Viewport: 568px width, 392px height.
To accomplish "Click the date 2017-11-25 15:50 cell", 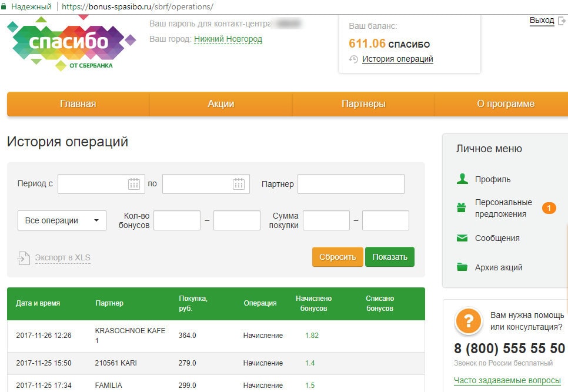I will pyautogui.click(x=44, y=363).
